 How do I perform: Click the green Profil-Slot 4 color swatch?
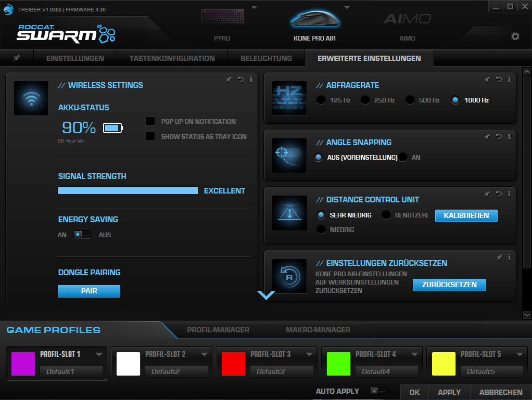[338, 364]
